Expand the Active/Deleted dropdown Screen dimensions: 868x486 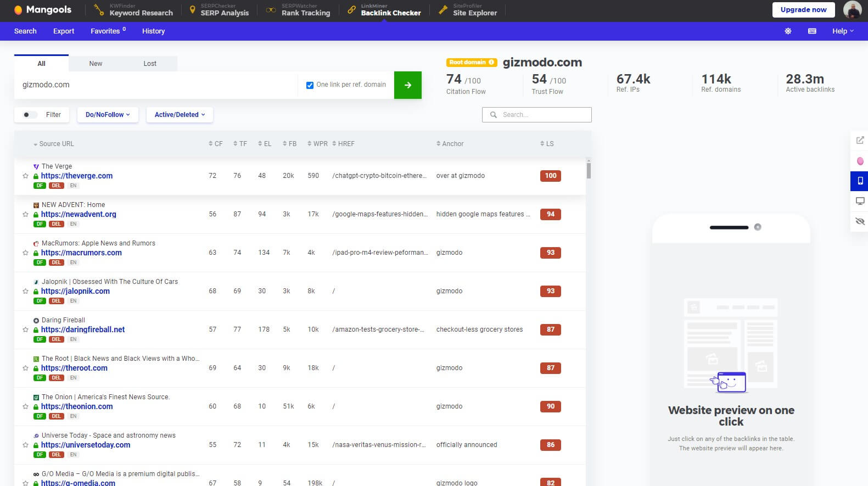click(x=180, y=115)
